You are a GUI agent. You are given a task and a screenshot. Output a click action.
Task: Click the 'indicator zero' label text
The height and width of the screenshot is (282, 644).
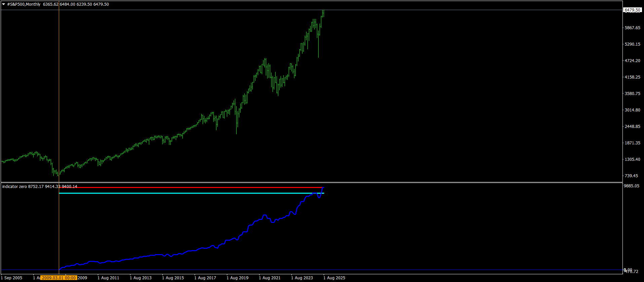[14, 187]
